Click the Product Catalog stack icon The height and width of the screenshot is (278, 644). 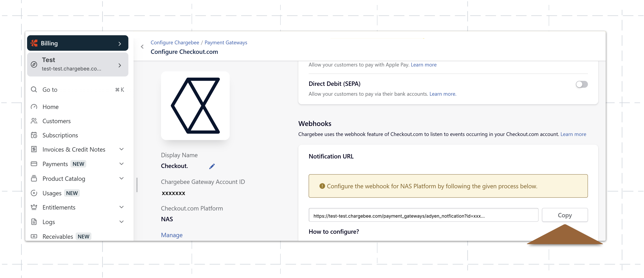point(34,179)
